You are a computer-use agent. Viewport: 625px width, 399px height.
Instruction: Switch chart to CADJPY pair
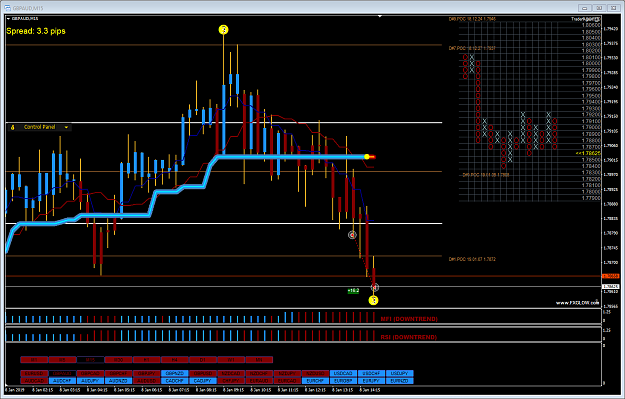(x=203, y=381)
